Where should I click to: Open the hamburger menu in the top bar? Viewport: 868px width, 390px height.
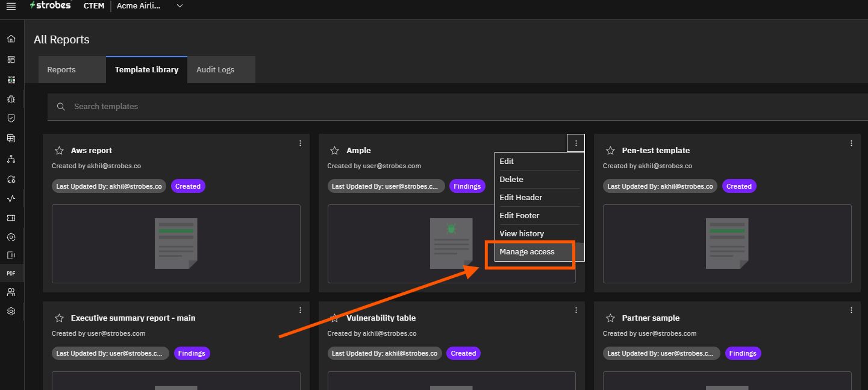(x=11, y=6)
